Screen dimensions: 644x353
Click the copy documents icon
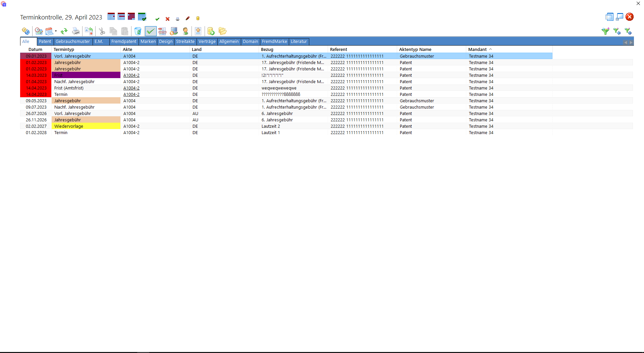(x=113, y=31)
